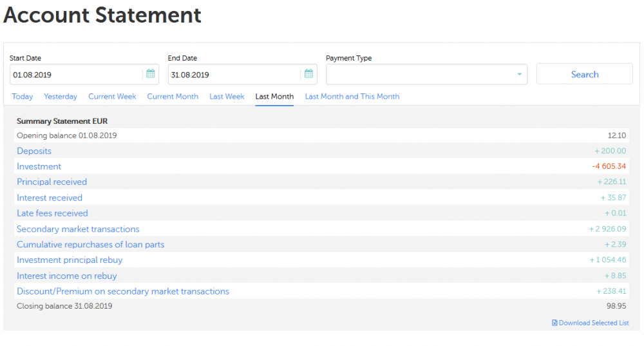Select the Yesterday date range tab
This screenshot has height=346, width=644.
61,97
